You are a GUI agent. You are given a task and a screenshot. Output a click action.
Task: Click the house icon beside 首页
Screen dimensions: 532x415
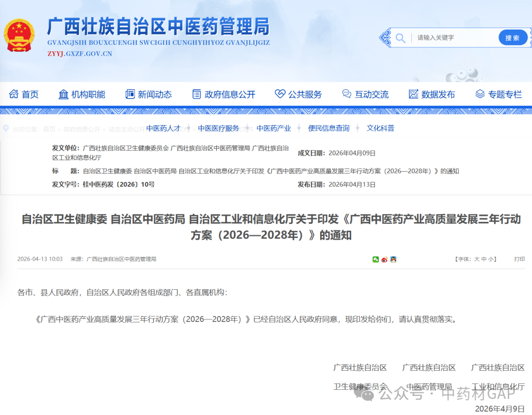[14, 94]
